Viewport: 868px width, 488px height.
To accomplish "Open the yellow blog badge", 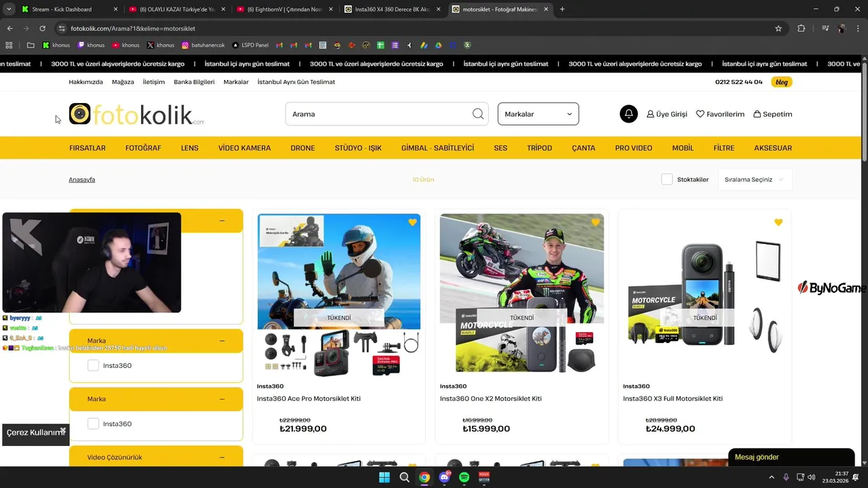I will [x=782, y=82].
